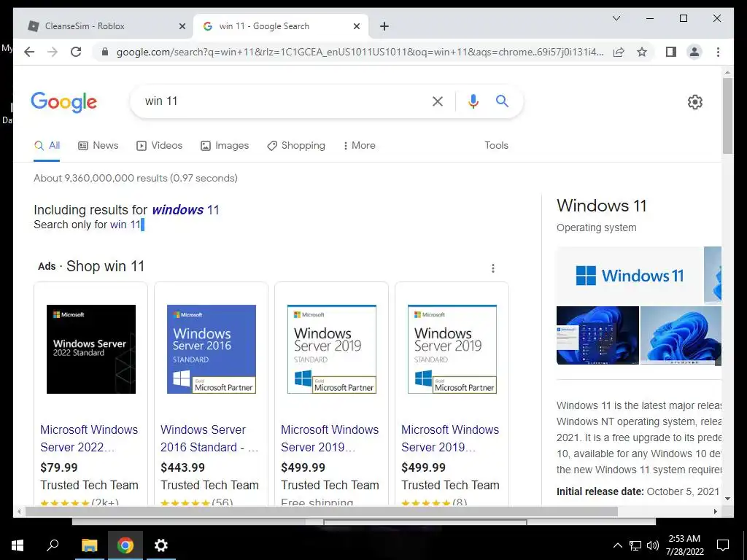Click the Windows 11 logo image in knowledge panel

(x=630, y=275)
